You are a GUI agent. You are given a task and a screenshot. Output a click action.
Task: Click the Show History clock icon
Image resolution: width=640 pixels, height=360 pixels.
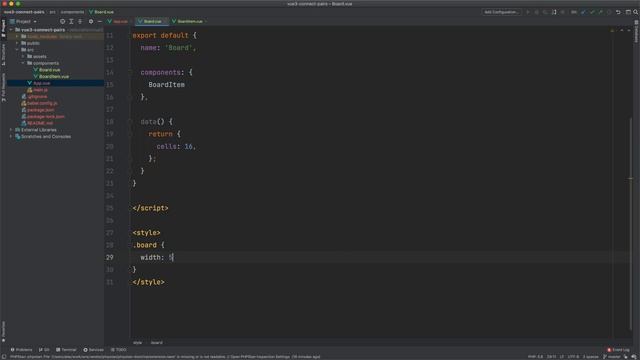(x=609, y=12)
